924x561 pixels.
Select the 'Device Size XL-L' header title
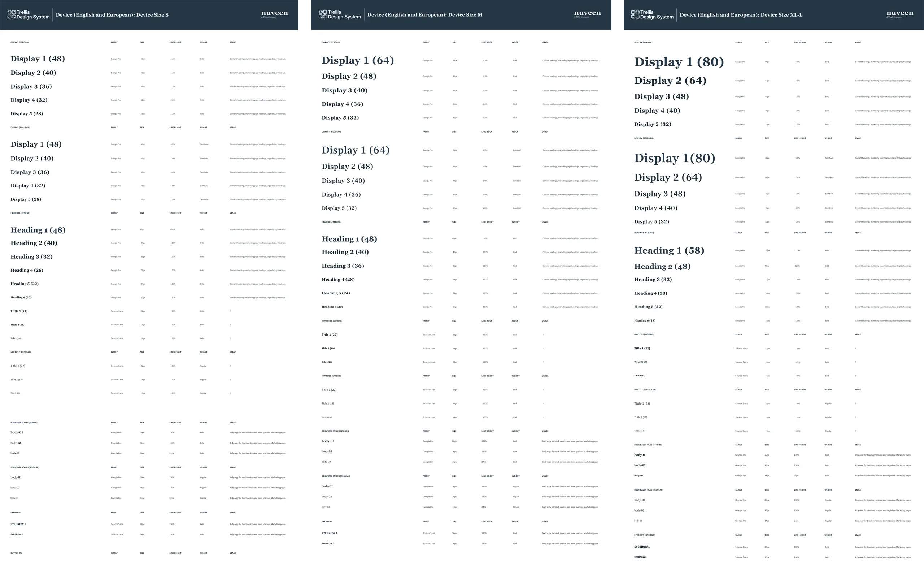(x=742, y=15)
